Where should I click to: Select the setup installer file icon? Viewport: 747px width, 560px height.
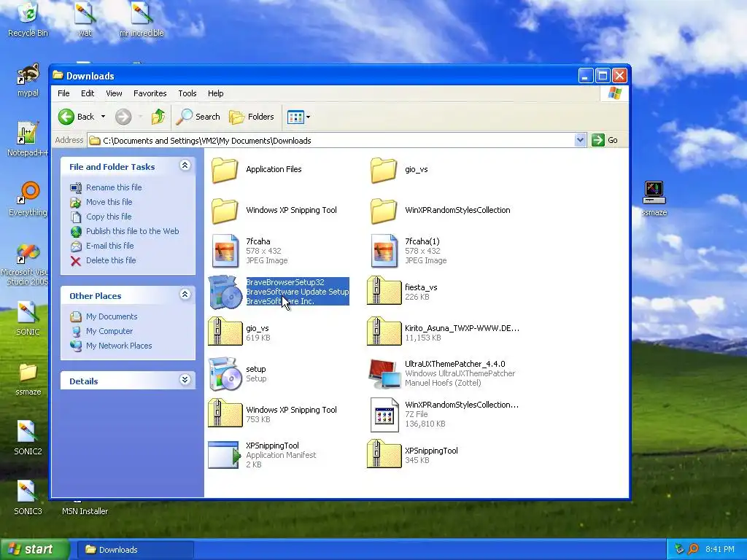click(x=225, y=374)
